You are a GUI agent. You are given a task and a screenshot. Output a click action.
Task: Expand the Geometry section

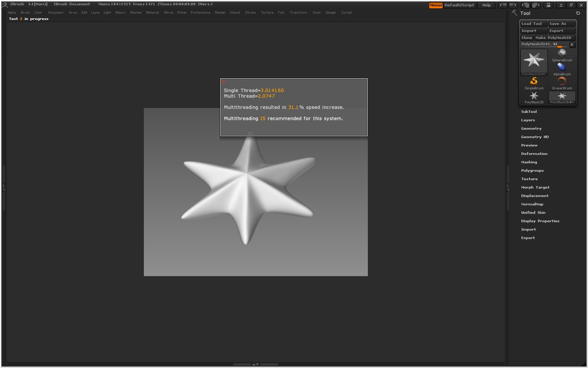pyautogui.click(x=531, y=129)
